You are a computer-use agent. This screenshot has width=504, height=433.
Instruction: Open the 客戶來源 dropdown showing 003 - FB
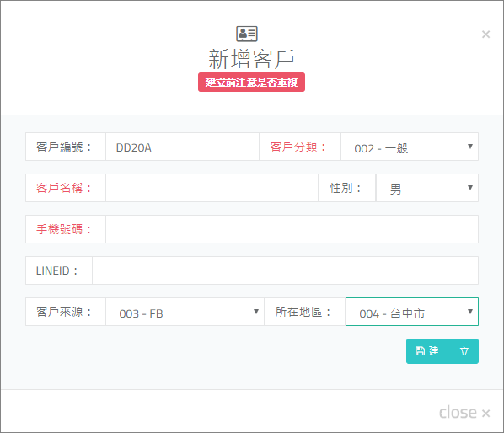(185, 312)
